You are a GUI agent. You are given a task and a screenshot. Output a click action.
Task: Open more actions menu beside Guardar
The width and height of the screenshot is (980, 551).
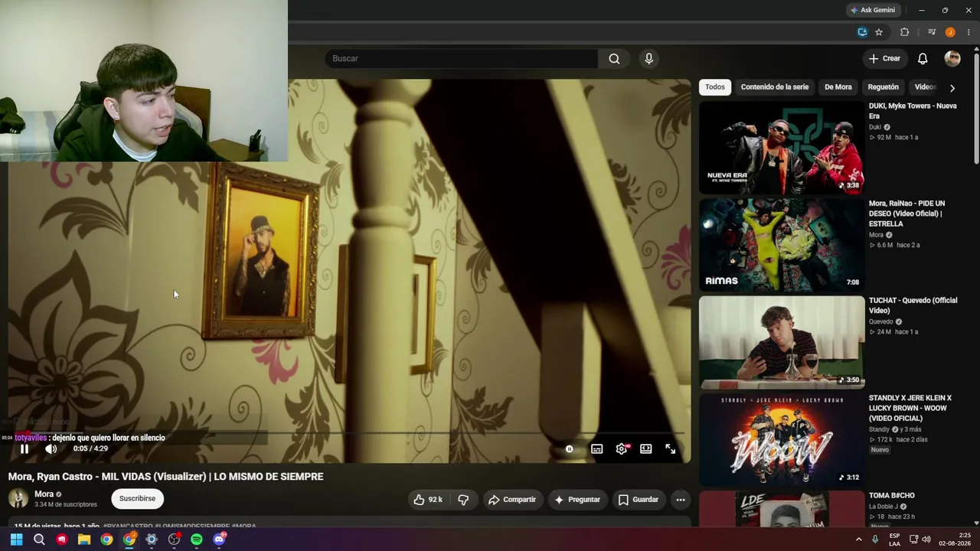[x=680, y=500]
